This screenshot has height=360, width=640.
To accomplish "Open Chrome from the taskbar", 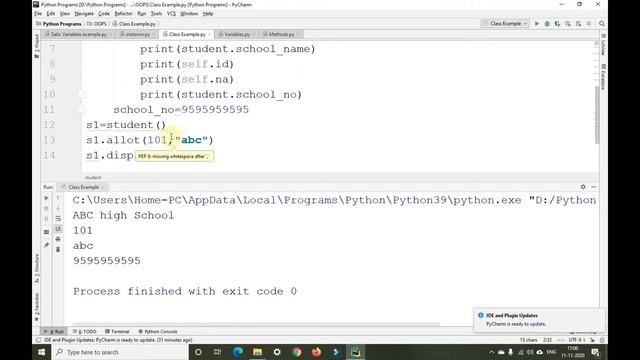I will pyautogui.click(x=297, y=352).
